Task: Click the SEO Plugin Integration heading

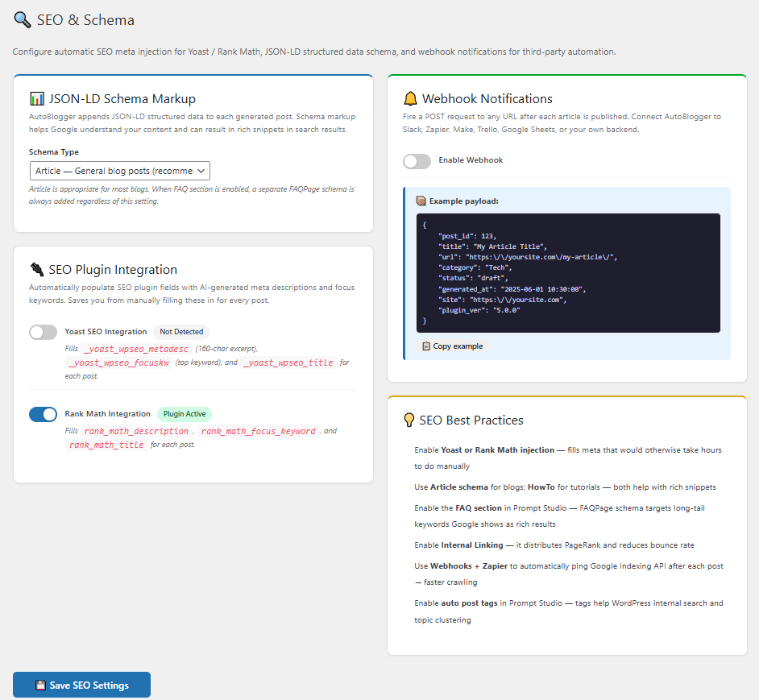Action: [113, 270]
